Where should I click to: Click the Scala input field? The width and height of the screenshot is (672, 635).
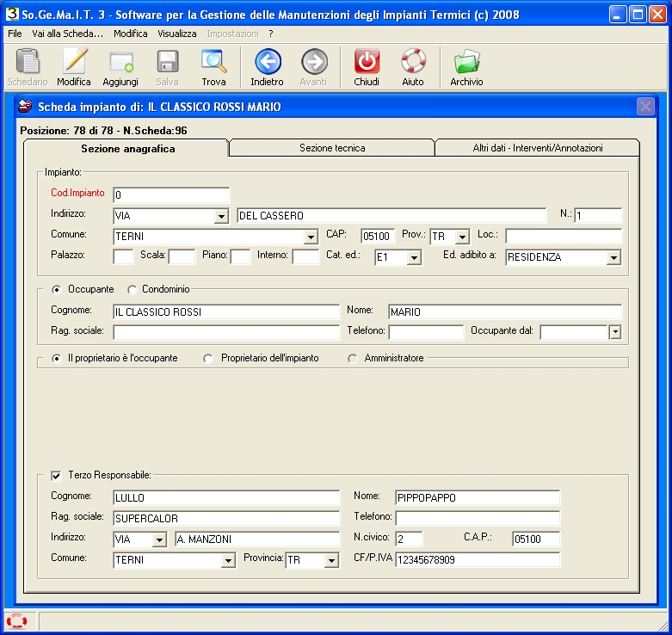pyautogui.click(x=182, y=257)
